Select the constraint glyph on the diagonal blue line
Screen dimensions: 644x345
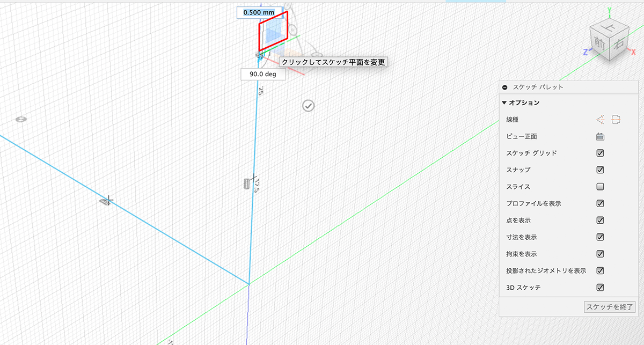(105, 201)
